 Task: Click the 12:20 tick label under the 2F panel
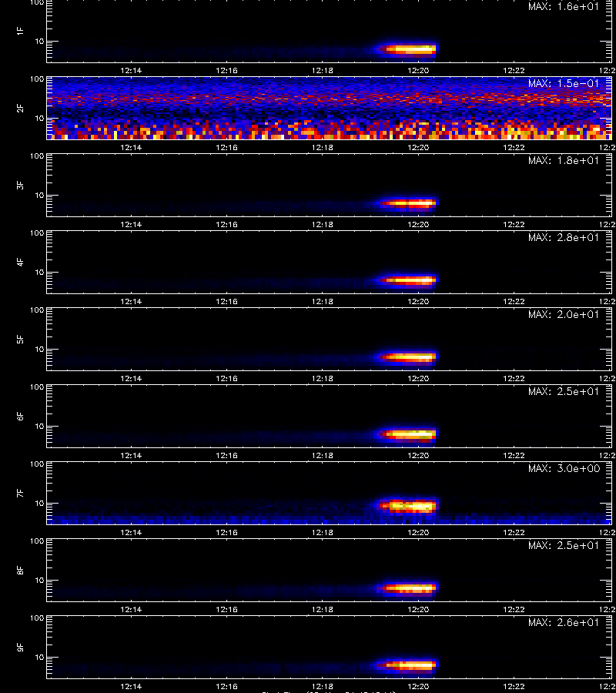click(418, 147)
